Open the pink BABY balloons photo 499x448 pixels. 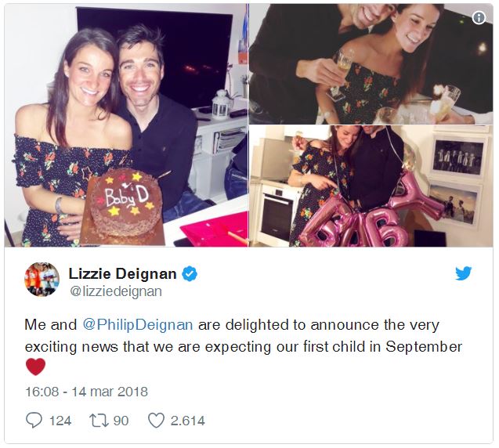371,186
